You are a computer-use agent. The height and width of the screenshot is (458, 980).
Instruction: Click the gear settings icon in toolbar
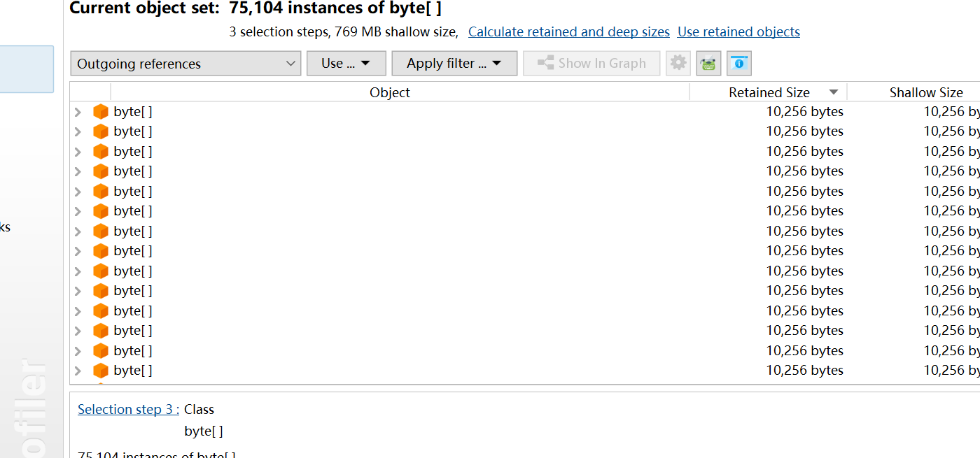(x=678, y=64)
